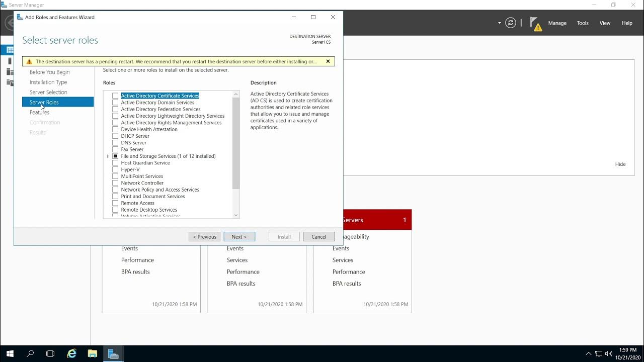Open File Explorer from the taskbar
Viewport: 644px width, 362px height.
(x=93, y=353)
